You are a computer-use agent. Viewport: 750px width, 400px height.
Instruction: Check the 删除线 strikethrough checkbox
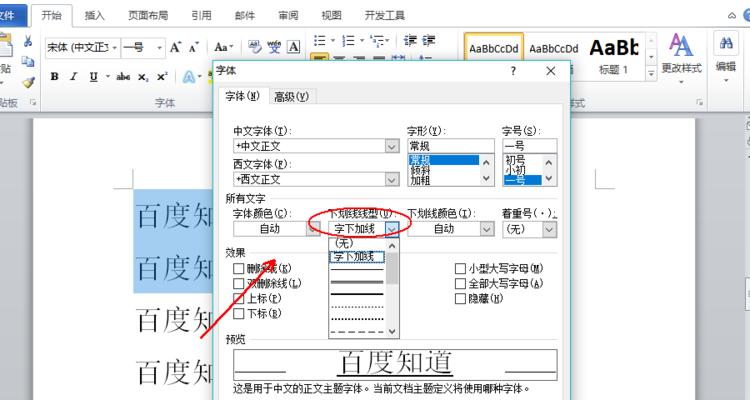(x=239, y=268)
